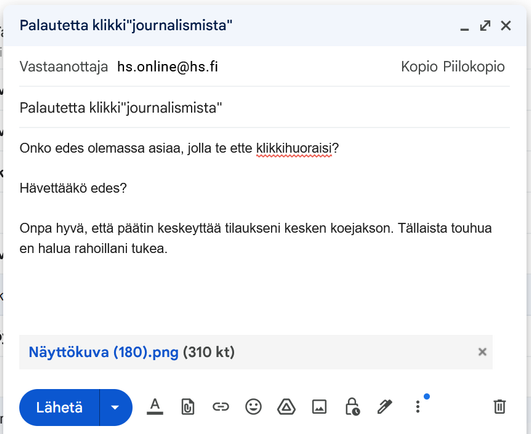Remove the Näyttökuva (180).png attachment
The height and width of the screenshot is (434, 531).
pos(482,352)
